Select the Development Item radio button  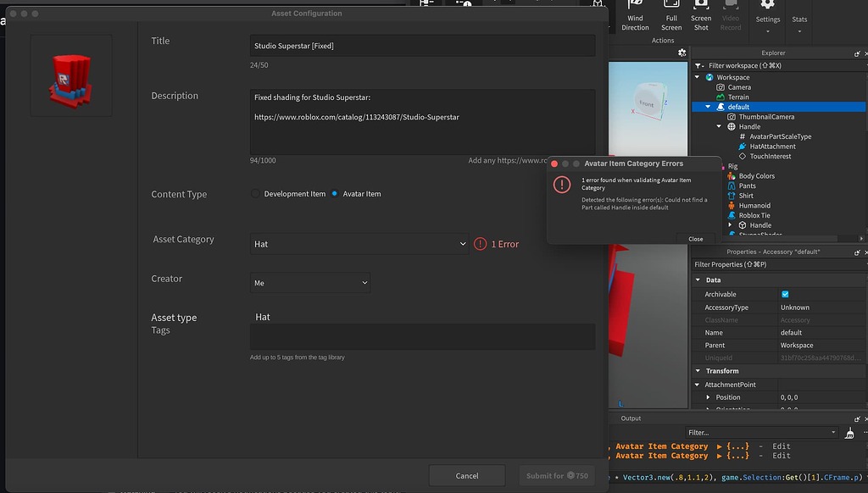[x=254, y=193]
